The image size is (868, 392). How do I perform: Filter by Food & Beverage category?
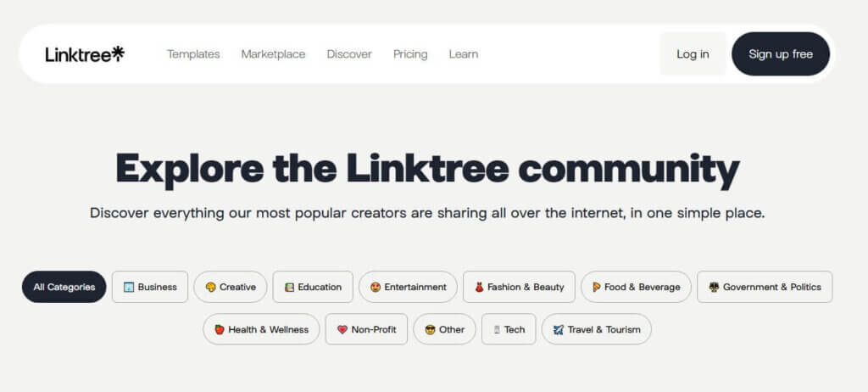tap(636, 287)
